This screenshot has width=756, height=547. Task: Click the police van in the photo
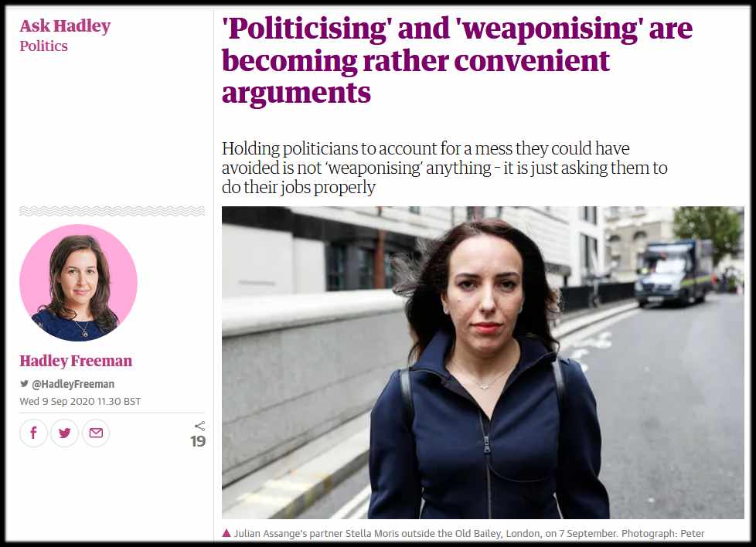pos(673,272)
